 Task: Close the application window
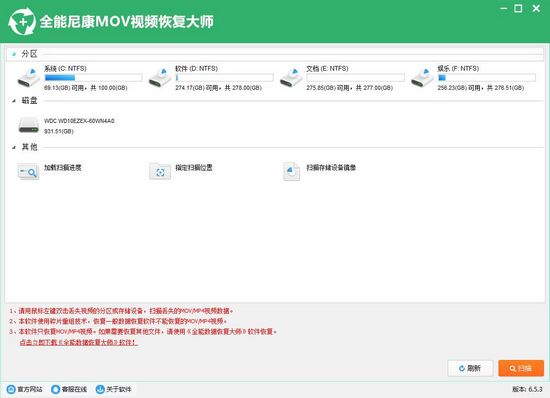tap(536, 8)
